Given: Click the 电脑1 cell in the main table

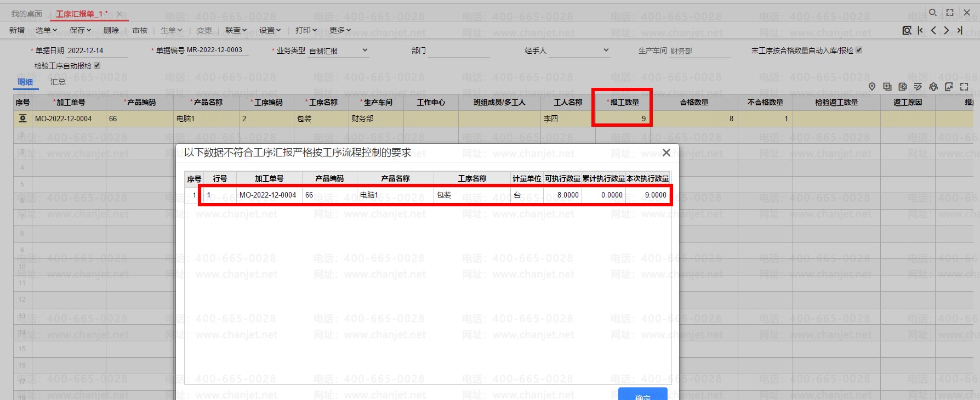Looking at the screenshot, I should [x=206, y=119].
